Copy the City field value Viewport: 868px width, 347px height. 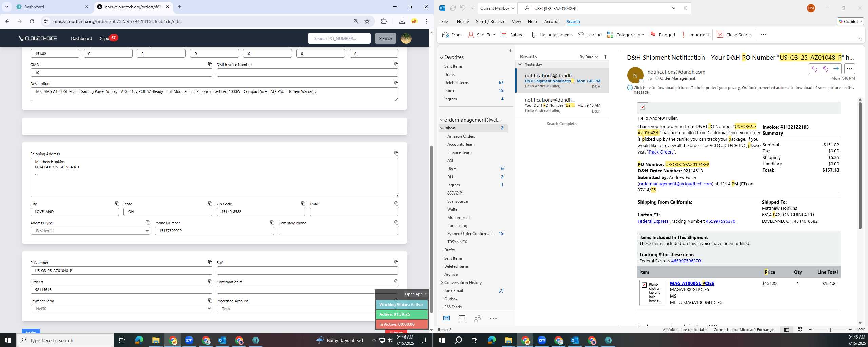click(117, 203)
